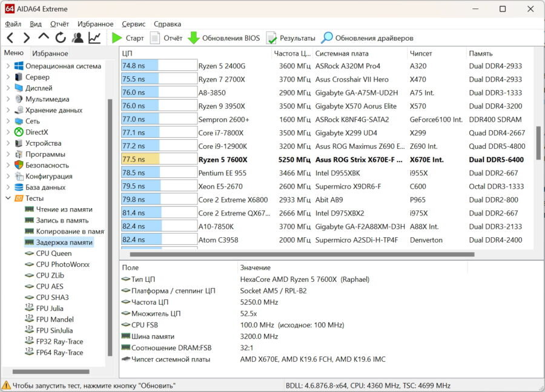Select the Сервер icon in tree
Viewport: 545px width, 392px height.
[x=19, y=77]
